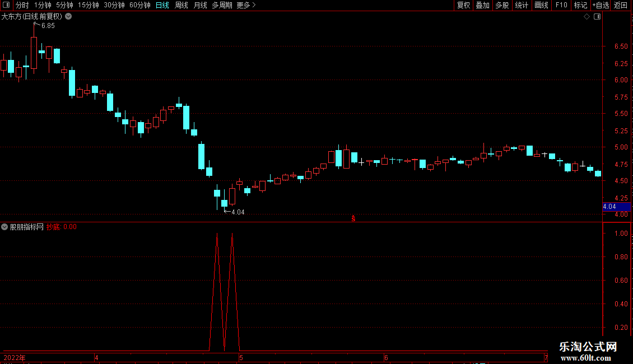Click the 抄底: 0.00 indicator value
Viewport: 633px width, 364px height.
coord(62,227)
